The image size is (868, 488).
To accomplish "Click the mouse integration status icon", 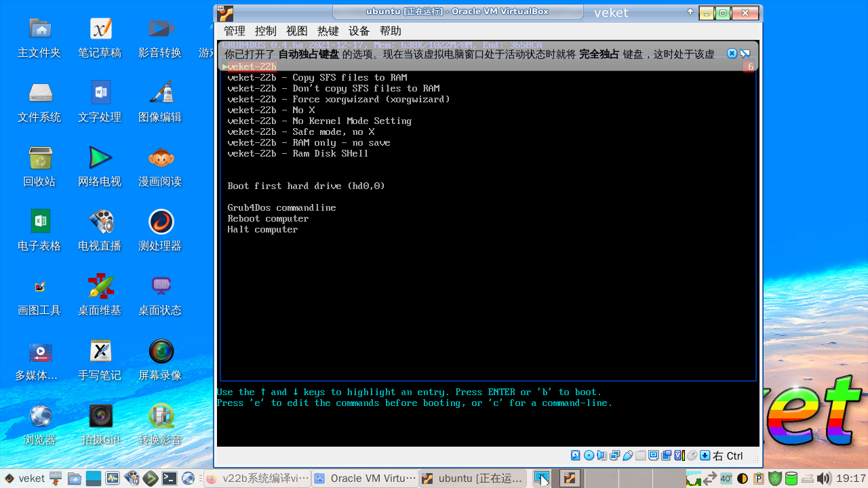I will pyautogui.click(x=692, y=455).
